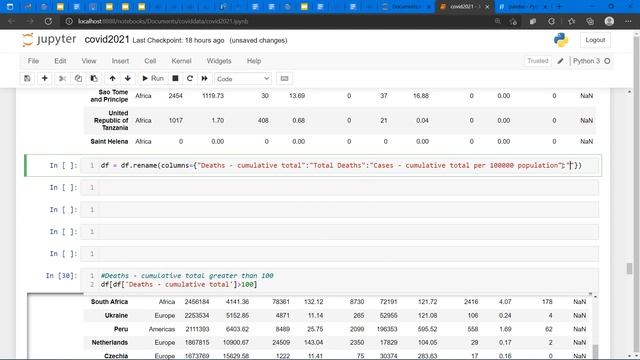Open the browser profile avatar
The image size is (640, 360).
point(609,21)
